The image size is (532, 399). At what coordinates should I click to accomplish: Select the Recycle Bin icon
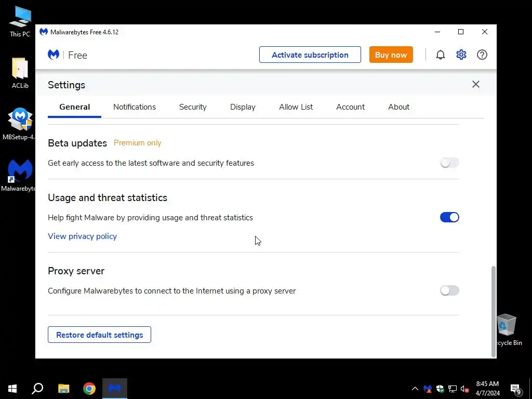507,330
